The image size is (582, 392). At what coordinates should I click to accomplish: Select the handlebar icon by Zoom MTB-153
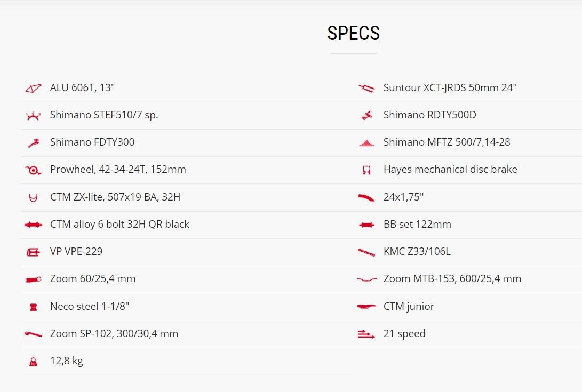click(366, 279)
